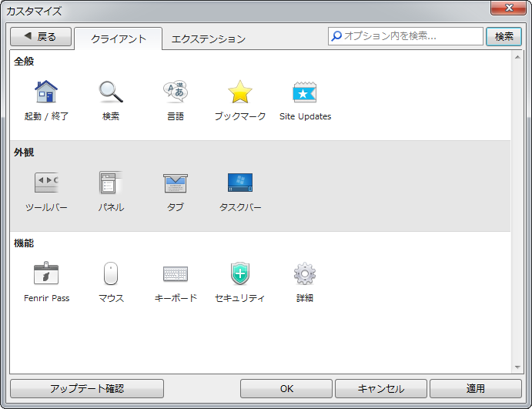Open the ブックマーク star icon

[240, 92]
